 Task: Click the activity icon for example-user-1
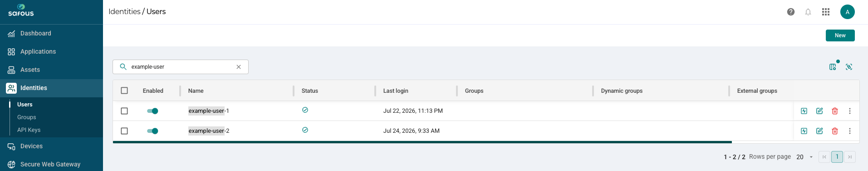[x=804, y=111]
